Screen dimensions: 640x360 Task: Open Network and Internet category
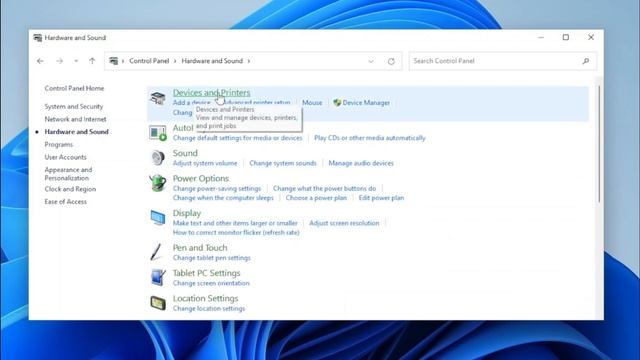(76, 119)
